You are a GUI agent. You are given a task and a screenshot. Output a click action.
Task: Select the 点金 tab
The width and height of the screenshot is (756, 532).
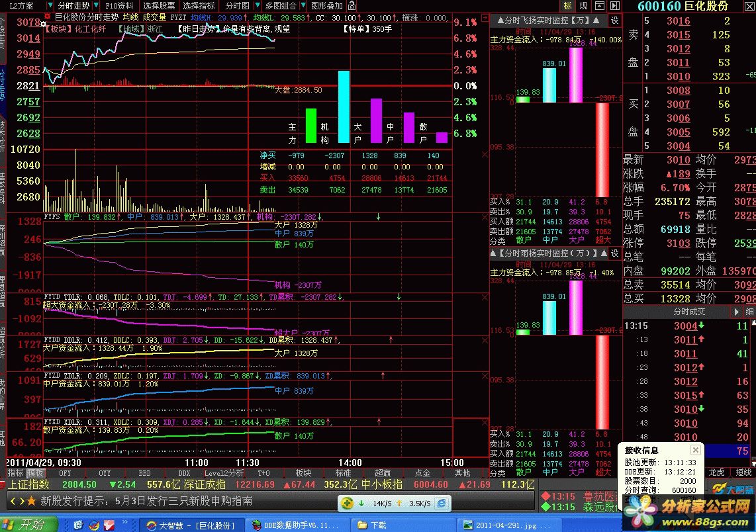pyautogui.click(x=423, y=473)
